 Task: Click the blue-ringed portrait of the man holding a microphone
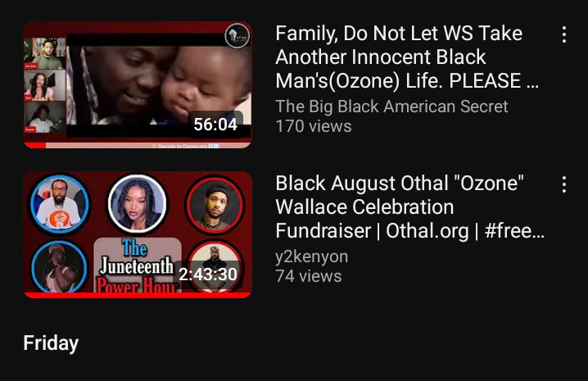59,267
